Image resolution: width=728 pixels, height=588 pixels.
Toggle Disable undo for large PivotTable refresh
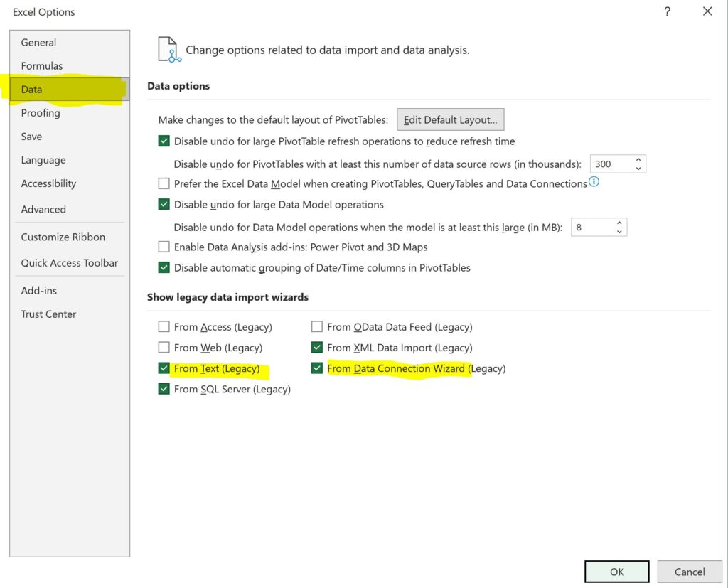click(x=164, y=141)
